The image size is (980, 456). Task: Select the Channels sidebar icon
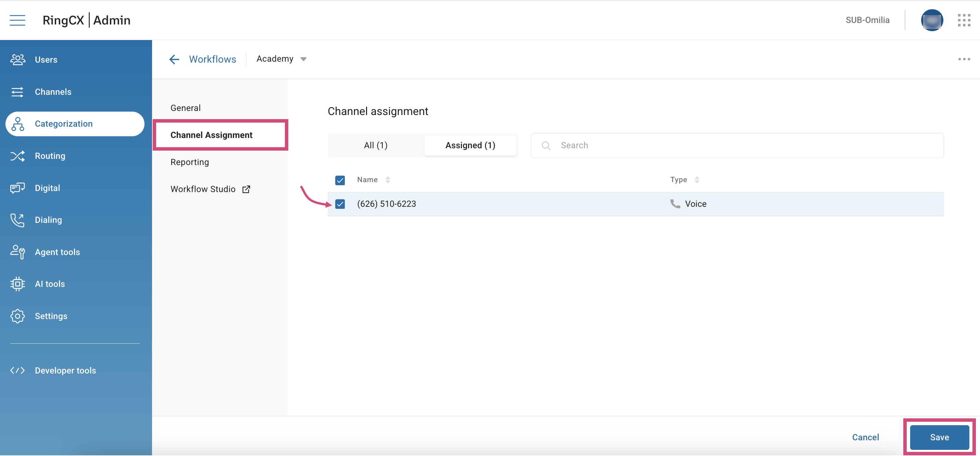point(17,92)
